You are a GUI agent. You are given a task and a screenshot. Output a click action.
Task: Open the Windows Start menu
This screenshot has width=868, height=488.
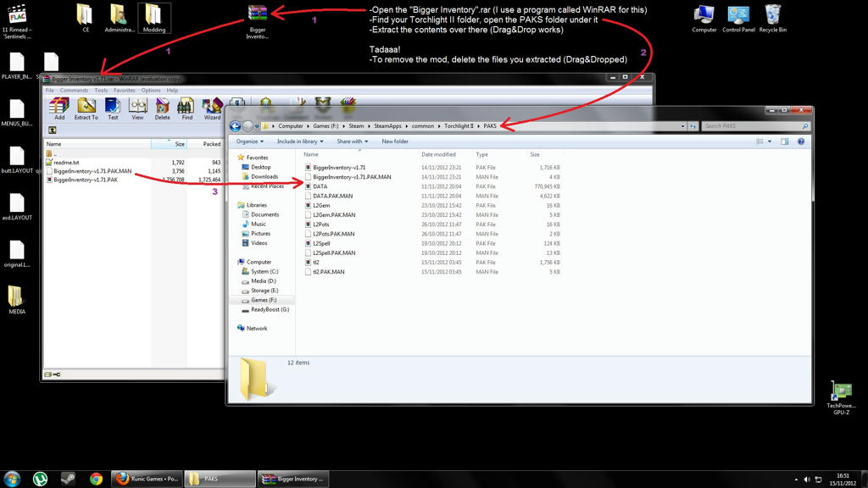(x=12, y=479)
